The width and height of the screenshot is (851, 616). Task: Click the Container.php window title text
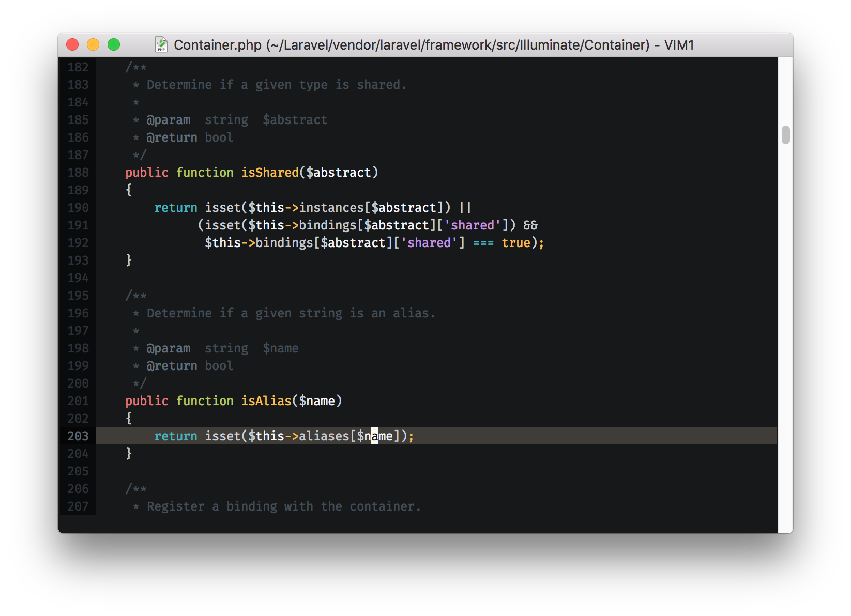click(434, 45)
